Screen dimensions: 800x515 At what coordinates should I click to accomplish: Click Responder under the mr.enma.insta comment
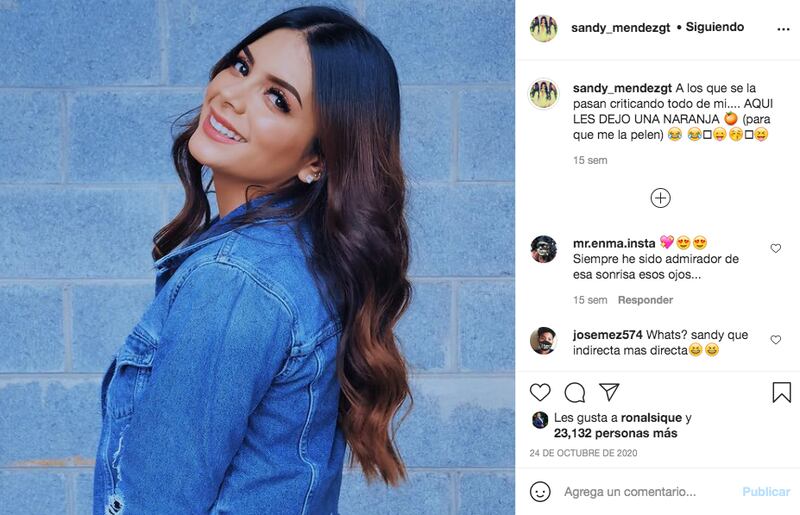pos(645,300)
